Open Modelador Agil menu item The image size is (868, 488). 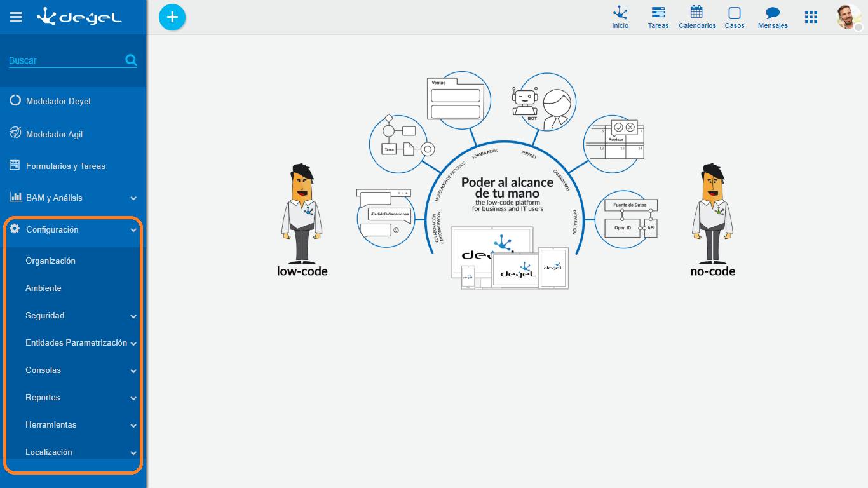(73, 134)
